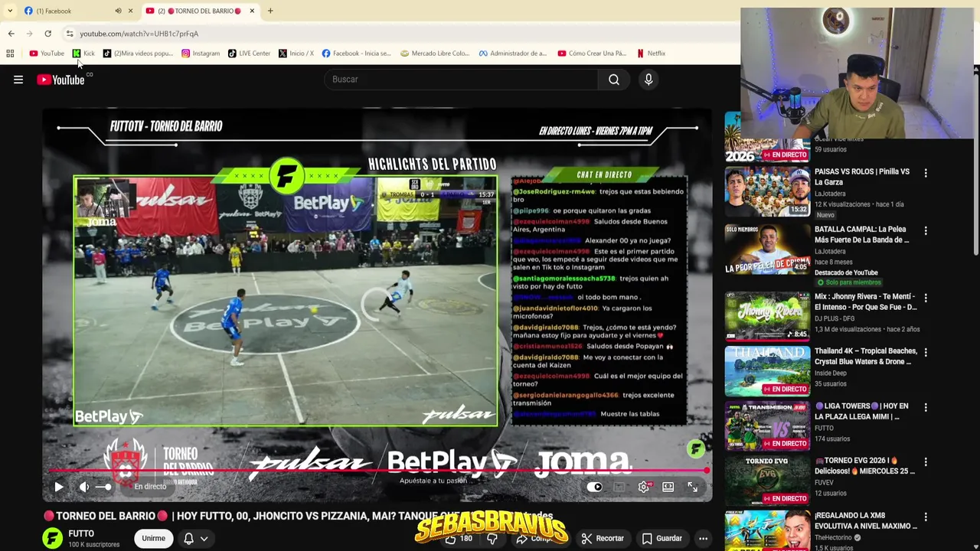Viewport: 980px width, 551px height.
Task: Open options menu for REGALANDO LA XM8
Action: coord(926,517)
